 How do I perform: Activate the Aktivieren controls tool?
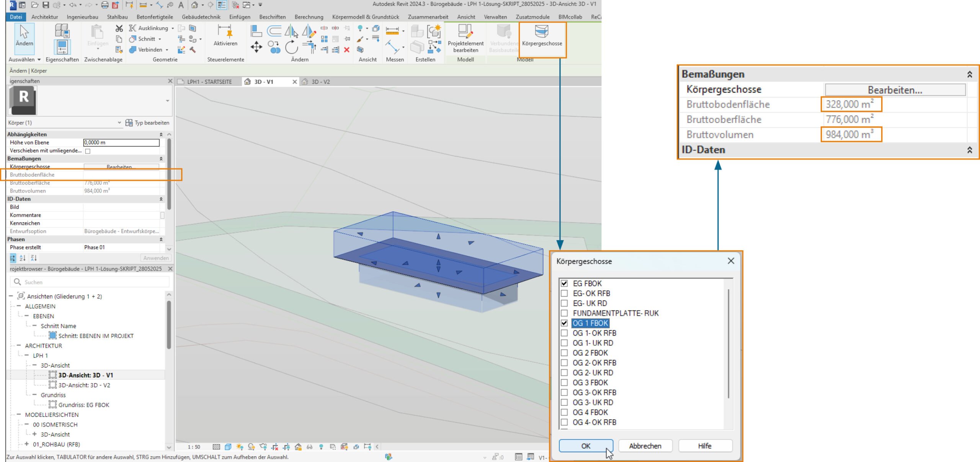(225, 36)
